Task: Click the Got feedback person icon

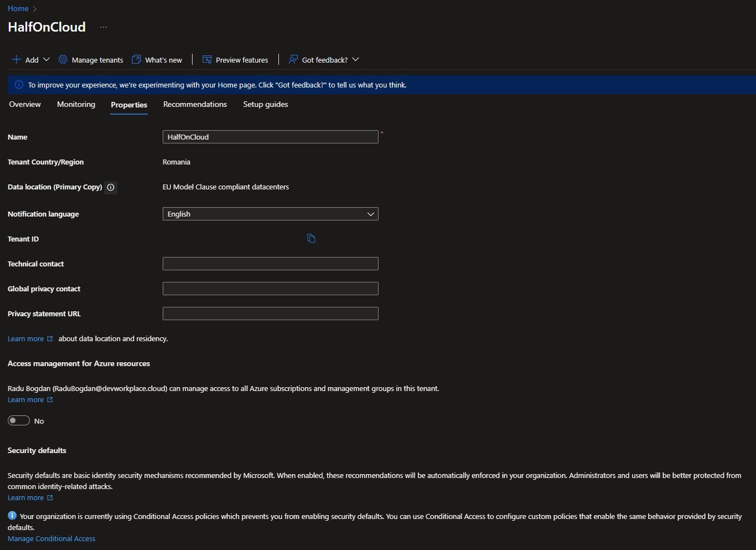Action: 293,60
